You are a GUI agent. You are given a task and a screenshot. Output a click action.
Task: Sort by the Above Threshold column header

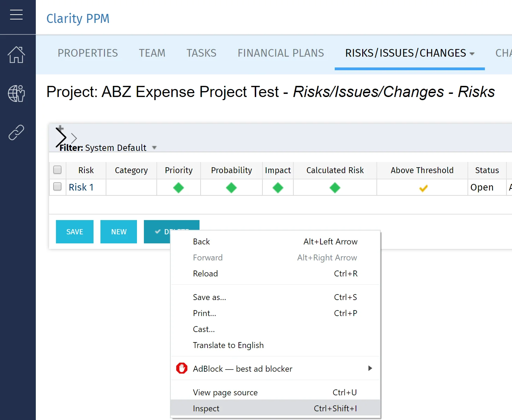tap(422, 170)
